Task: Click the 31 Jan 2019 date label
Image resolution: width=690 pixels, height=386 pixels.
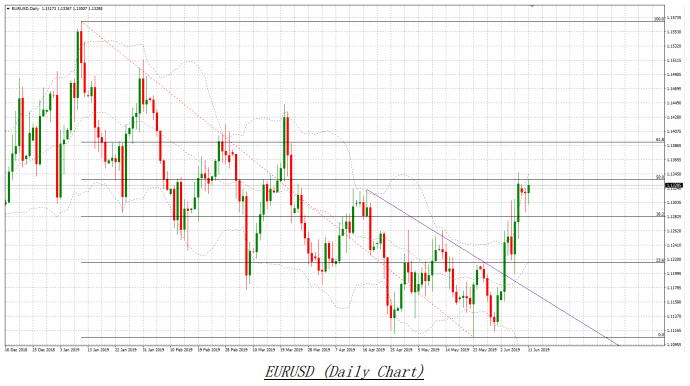Action: pyautogui.click(x=153, y=350)
